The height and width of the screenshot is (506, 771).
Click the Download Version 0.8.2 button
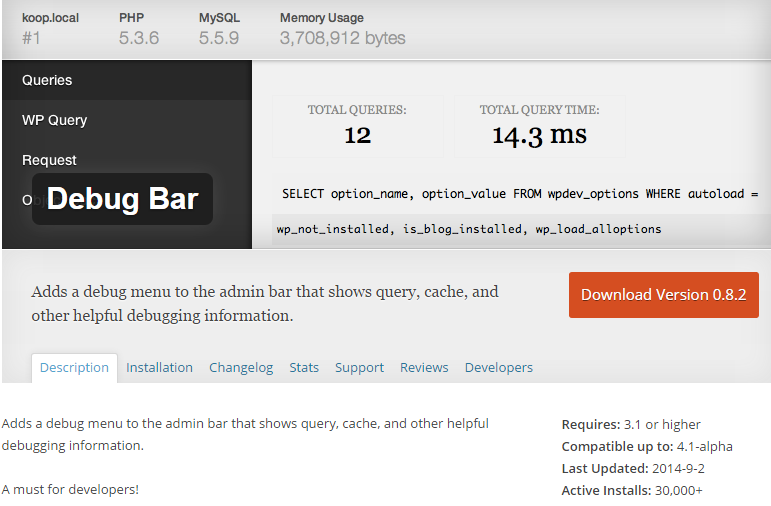click(663, 295)
